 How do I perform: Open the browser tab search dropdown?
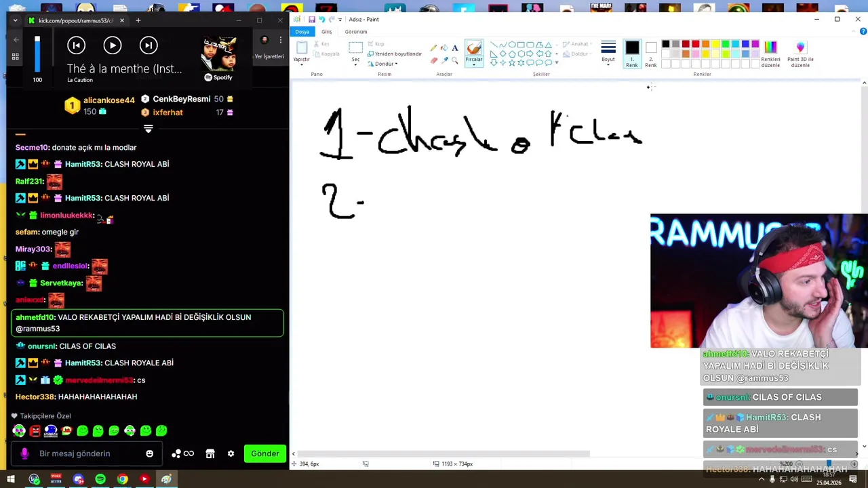click(x=16, y=20)
